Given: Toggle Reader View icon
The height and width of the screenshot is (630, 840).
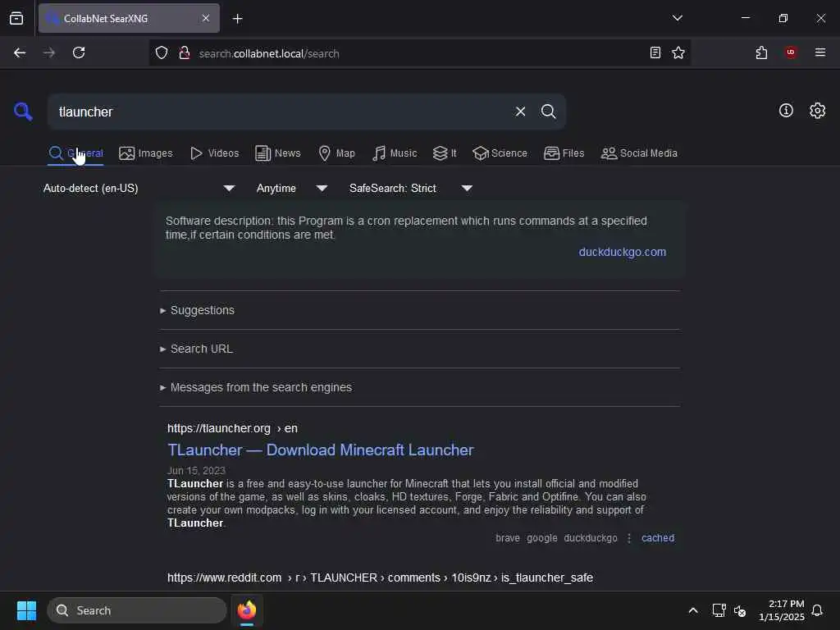Looking at the screenshot, I should [x=655, y=52].
